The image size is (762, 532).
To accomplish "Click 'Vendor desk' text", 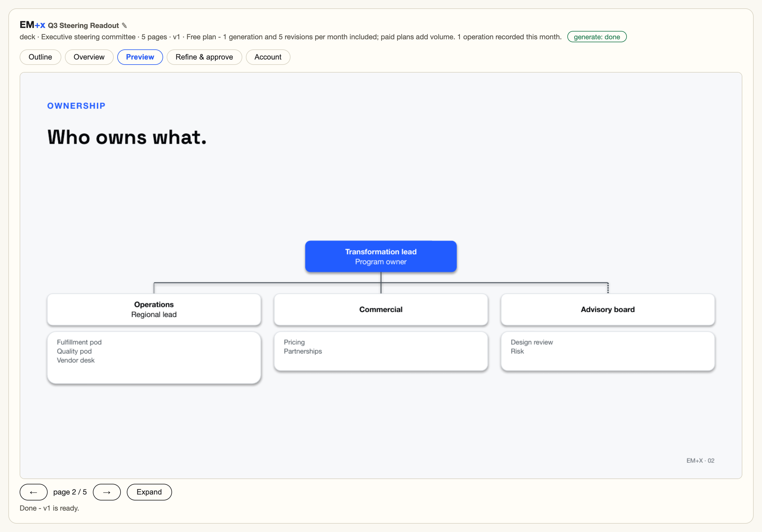I will [x=76, y=360].
